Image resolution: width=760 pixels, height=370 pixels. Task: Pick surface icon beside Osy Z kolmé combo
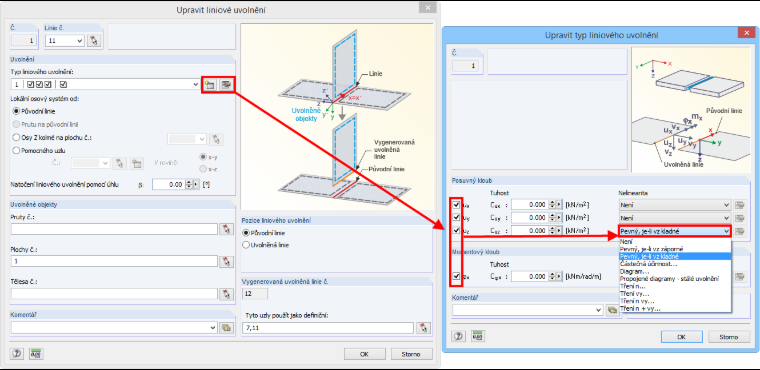click(x=217, y=139)
